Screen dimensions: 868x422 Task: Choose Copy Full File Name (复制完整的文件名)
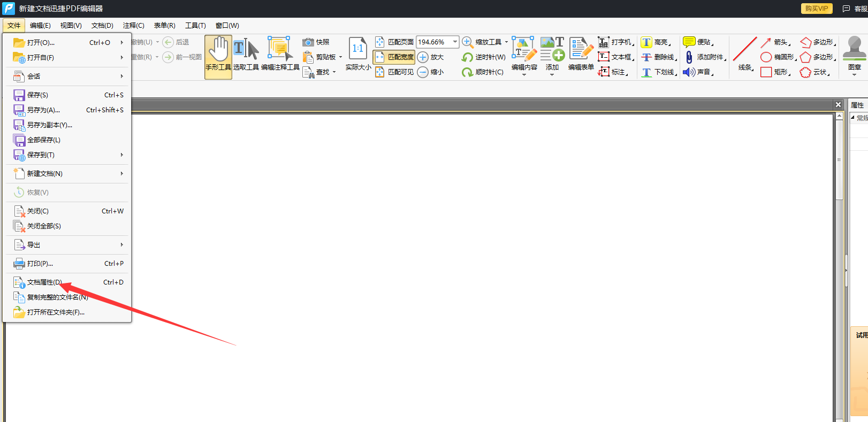click(67, 297)
